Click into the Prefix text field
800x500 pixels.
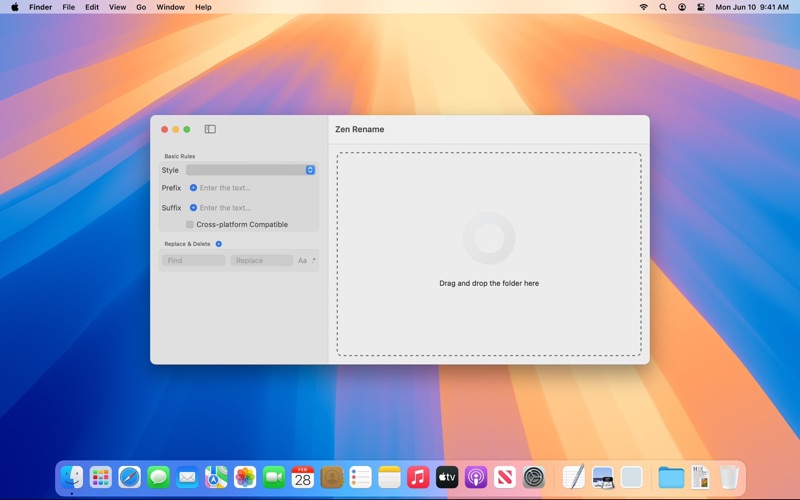(256, 188)
